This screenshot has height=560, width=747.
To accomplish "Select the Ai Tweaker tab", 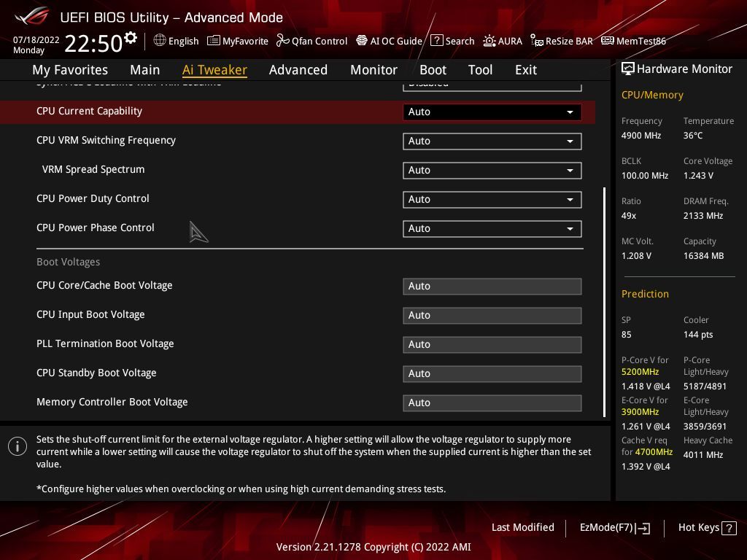I will [x=214, y=70].
